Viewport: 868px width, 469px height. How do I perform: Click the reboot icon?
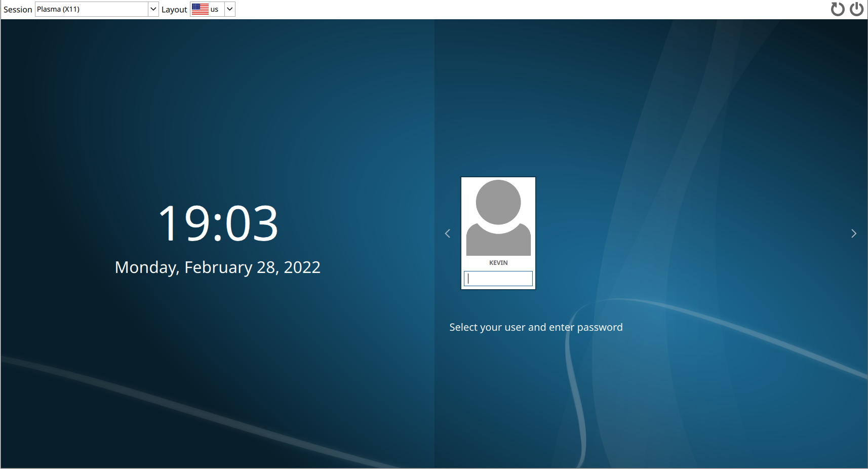click(838, 9)
